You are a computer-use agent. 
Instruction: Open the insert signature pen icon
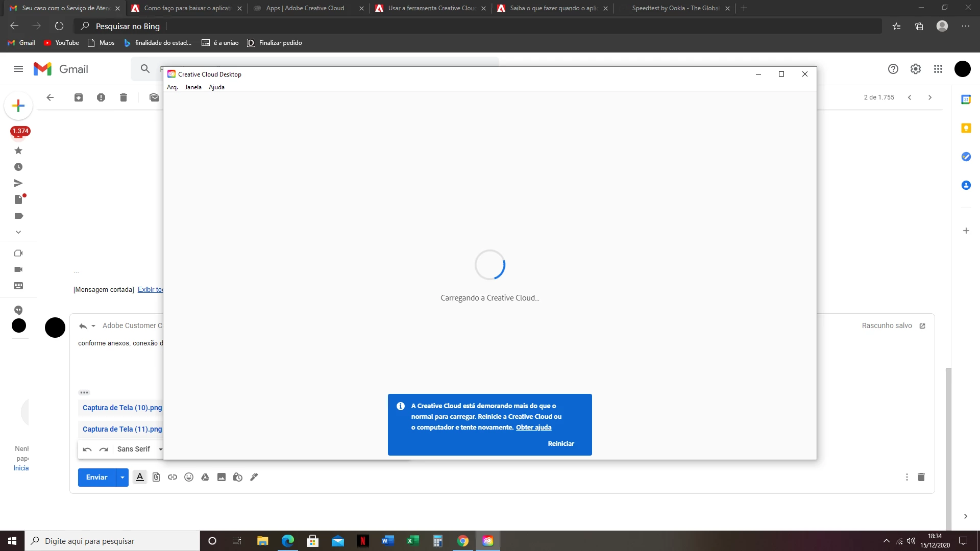[254, 477]
